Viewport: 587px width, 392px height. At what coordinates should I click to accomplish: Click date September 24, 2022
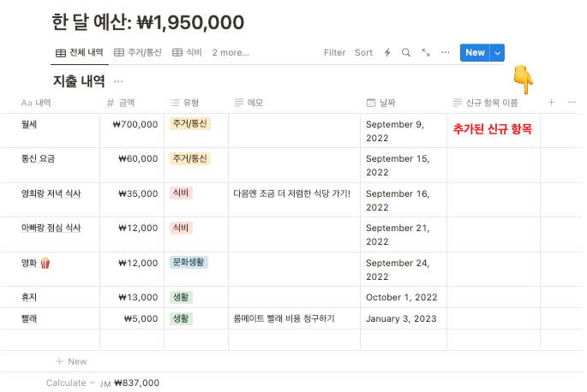[x=398, y=270]
